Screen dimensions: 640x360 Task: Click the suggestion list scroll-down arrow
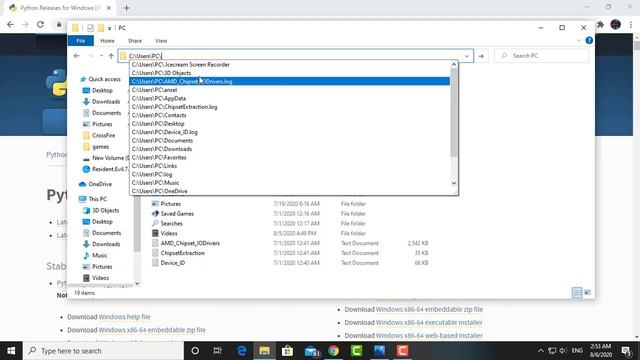pos(454,183)
